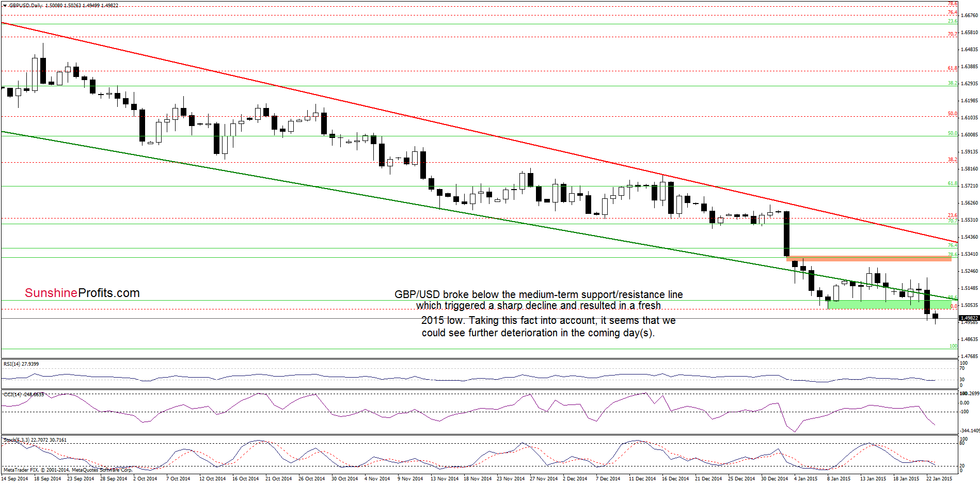
Task: Click the 18 Nov 2014 date label
Action: [x=477, y=479]
